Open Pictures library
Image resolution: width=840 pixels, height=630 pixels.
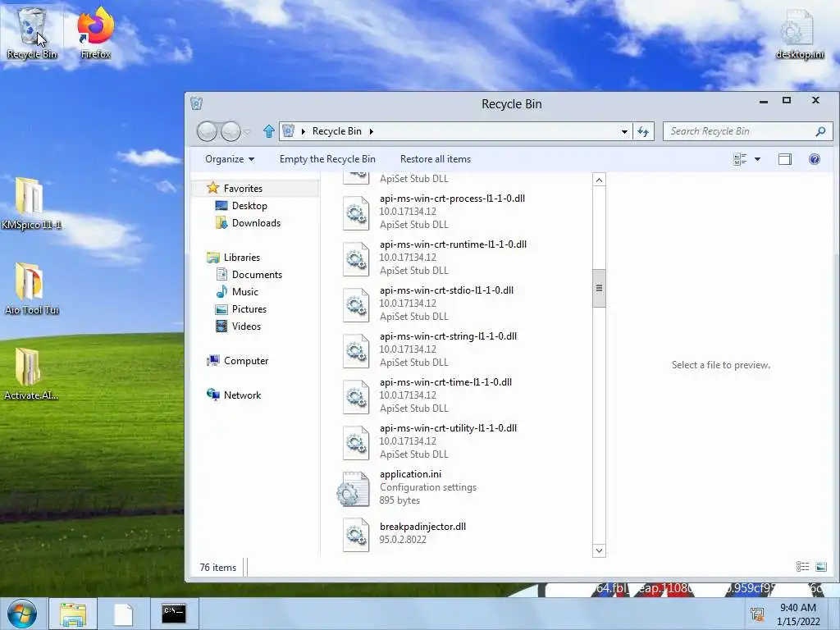click(249, 309)
